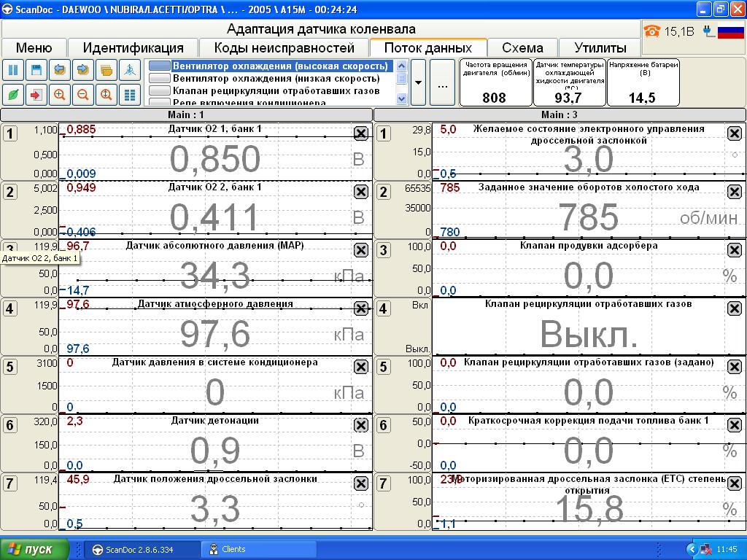Close the Датчик атмосферного давления graph
Viewport: 747px width, 560px height.
[361, 308]
